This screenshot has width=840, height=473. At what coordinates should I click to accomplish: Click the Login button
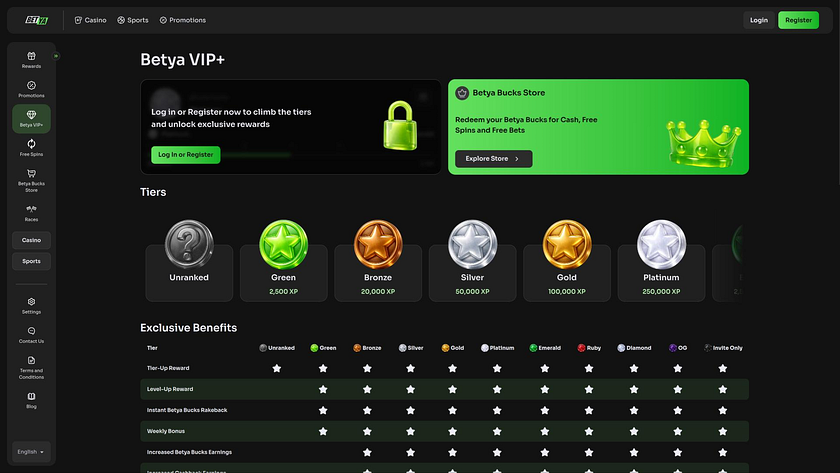[759, 20]
